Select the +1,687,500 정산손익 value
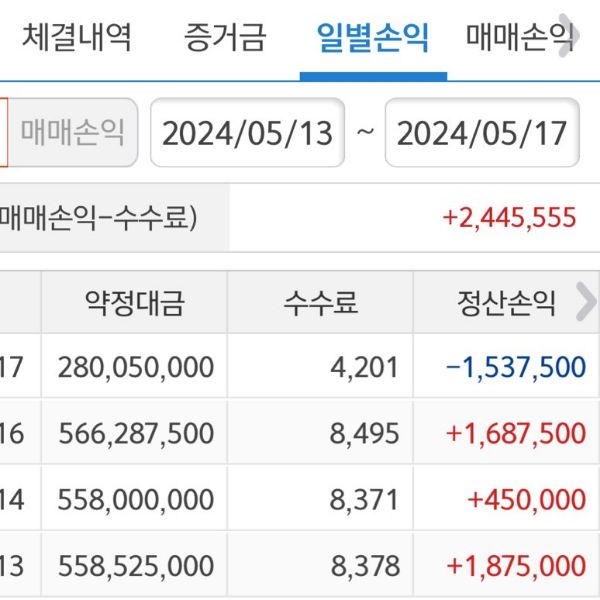 click(515, 433)
